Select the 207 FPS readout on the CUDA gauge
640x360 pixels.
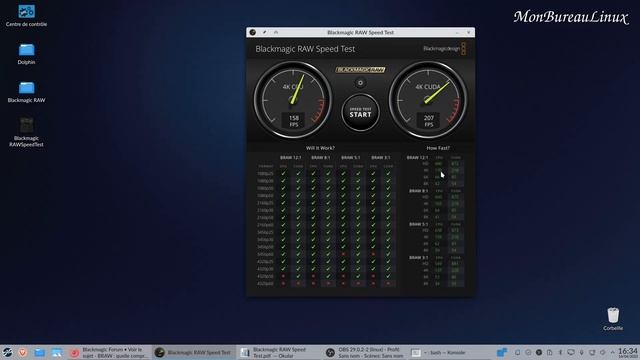[428, 120]
